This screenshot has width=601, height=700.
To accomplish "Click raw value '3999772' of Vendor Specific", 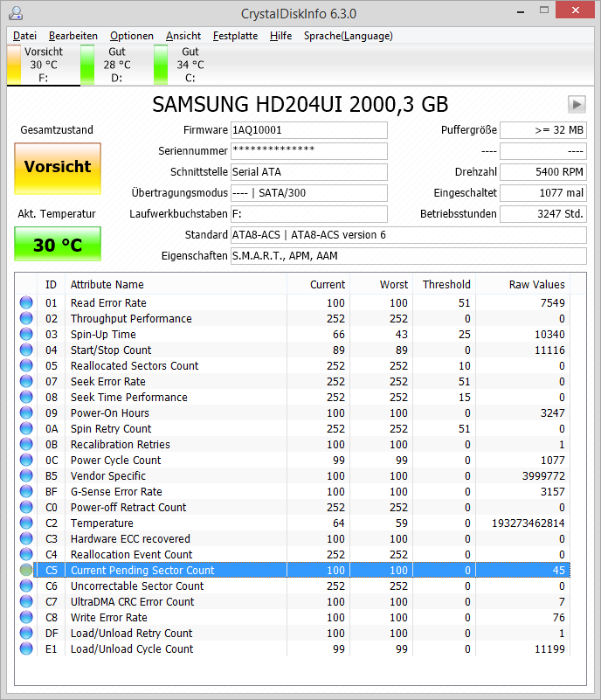I will [543, 476].
